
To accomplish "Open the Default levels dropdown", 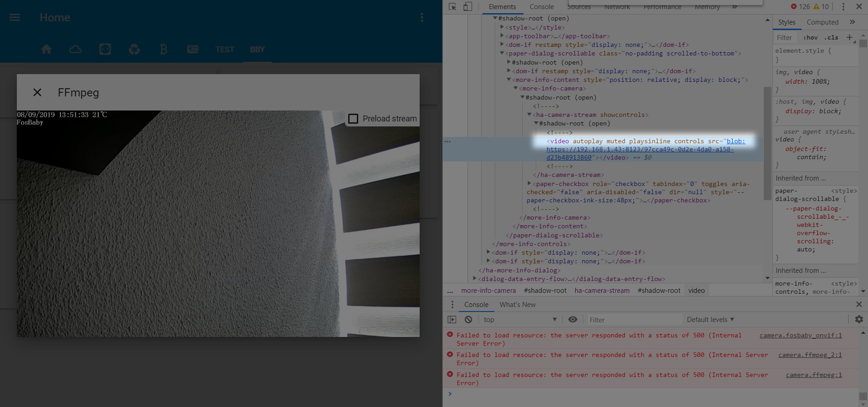I will [710, 320].
